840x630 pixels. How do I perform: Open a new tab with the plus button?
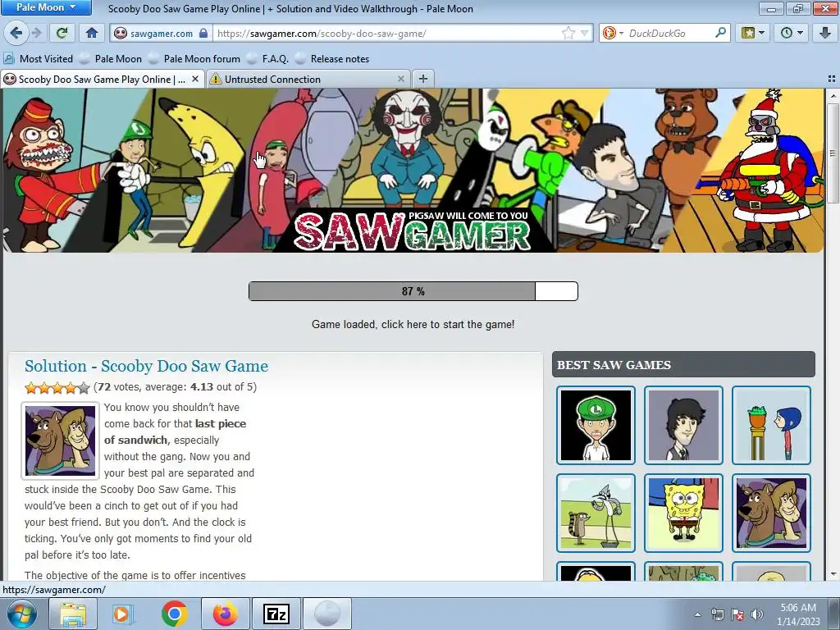coord(423,79)
